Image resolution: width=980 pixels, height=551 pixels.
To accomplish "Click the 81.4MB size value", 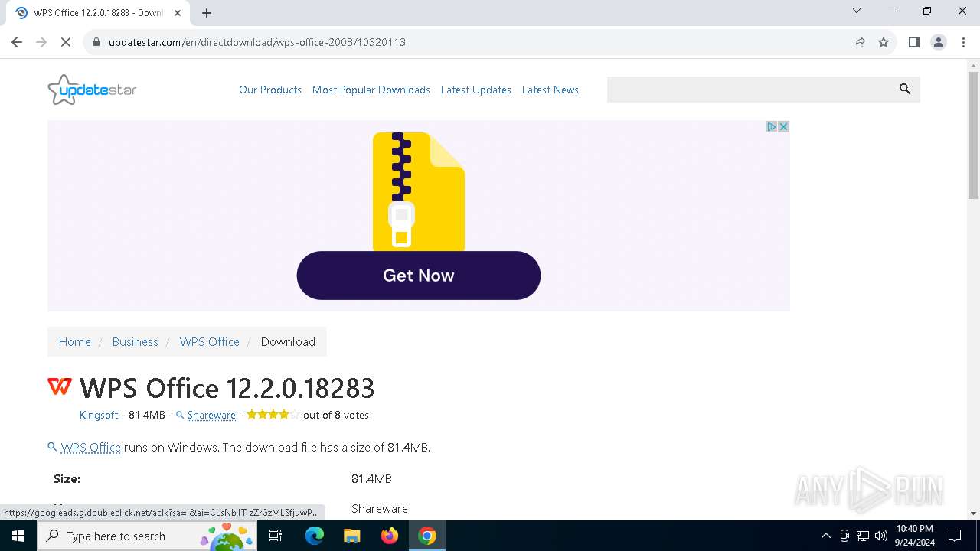I will tap(371, 479).
